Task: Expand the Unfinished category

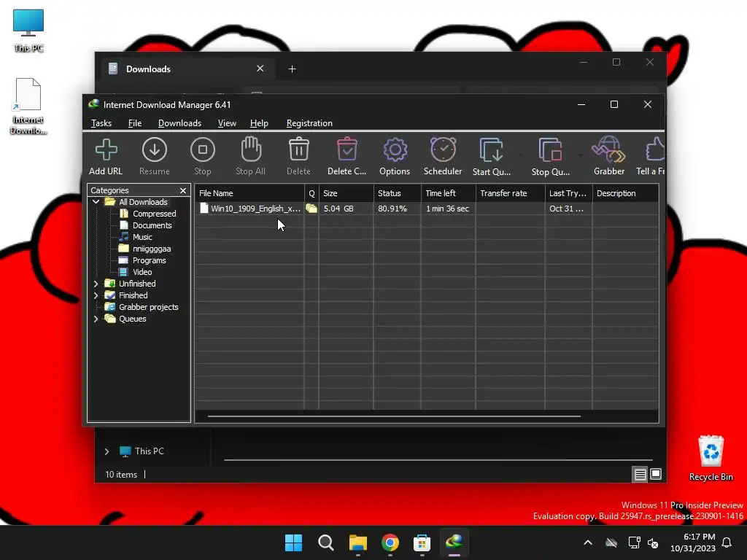Action: 96,284
